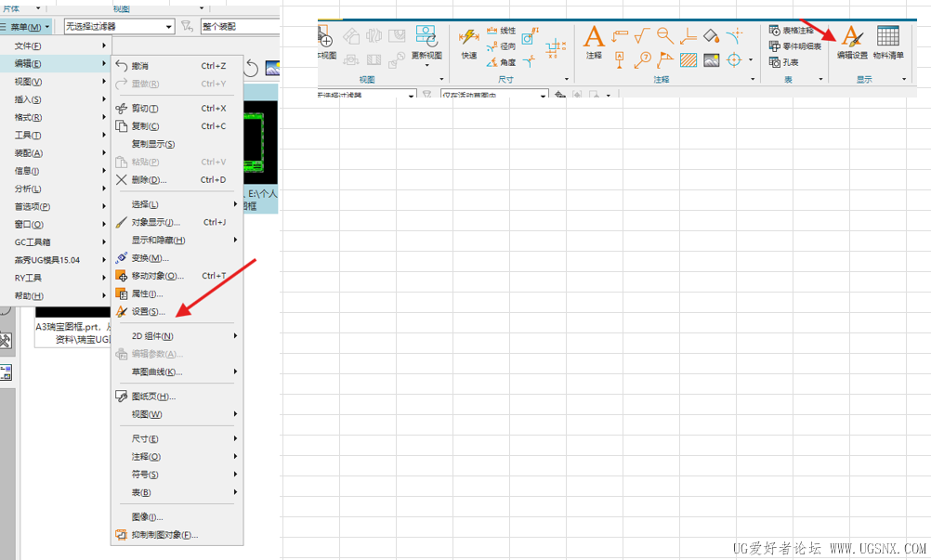The width and height of the screenshot is (931, 560).
Task: Click the 更新视图 update views icon
Action: (x=426, y=43)
